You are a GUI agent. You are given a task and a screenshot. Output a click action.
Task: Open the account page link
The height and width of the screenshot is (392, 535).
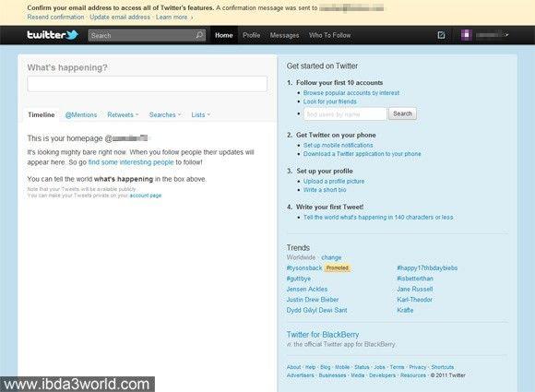click(x=146, y=196)
